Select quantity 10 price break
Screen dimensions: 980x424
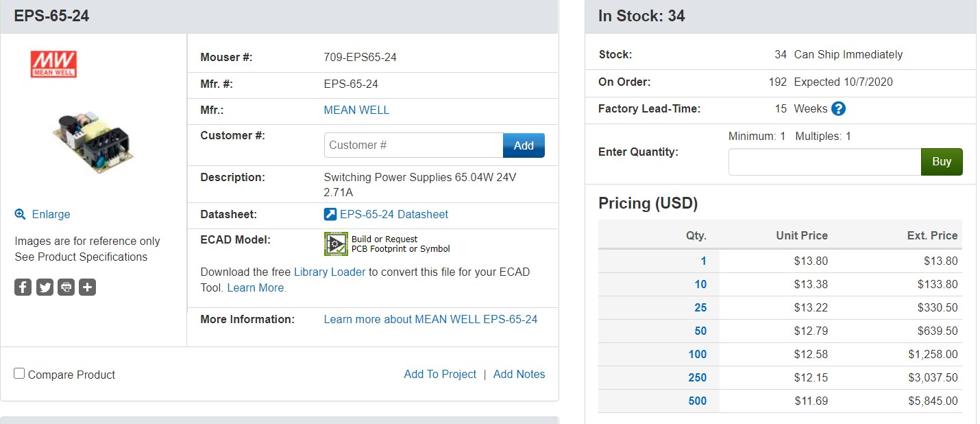pos(700,284)
